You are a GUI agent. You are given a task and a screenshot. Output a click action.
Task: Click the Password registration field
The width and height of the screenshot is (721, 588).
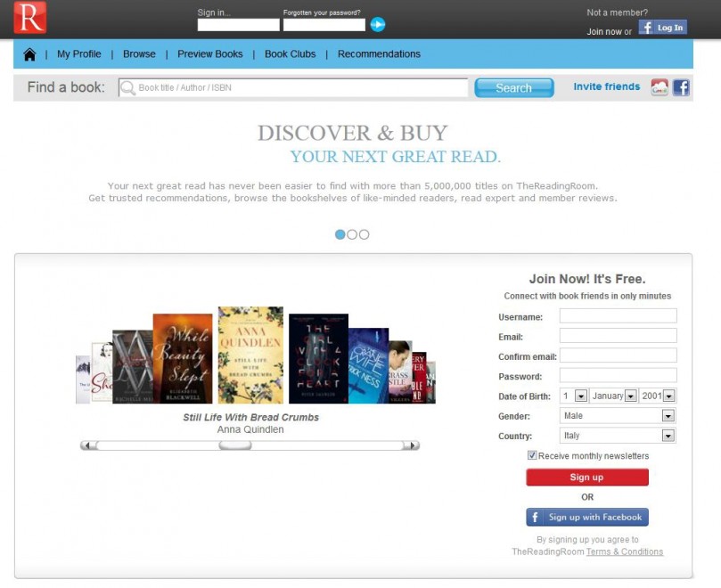pos(618,375)
